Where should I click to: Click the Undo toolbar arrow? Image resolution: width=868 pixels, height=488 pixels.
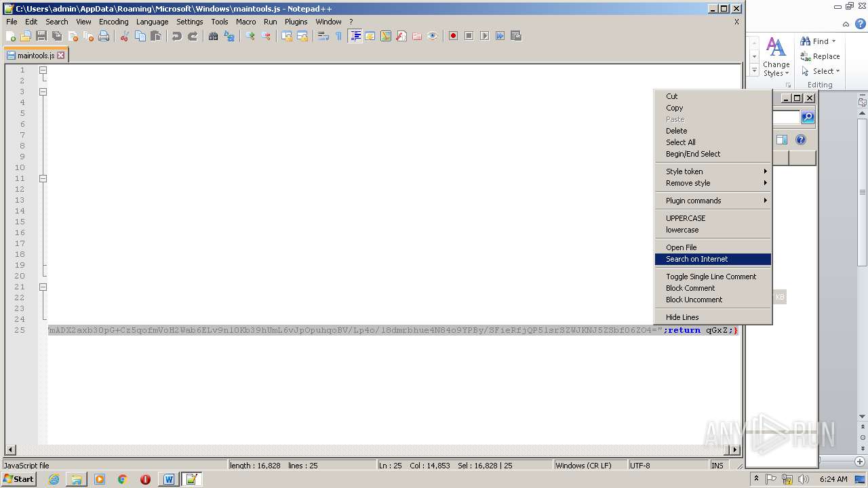177,36
